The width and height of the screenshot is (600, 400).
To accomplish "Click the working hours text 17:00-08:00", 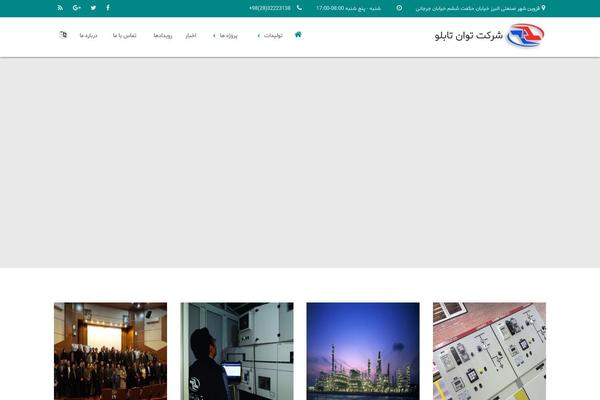I will 348,8.
